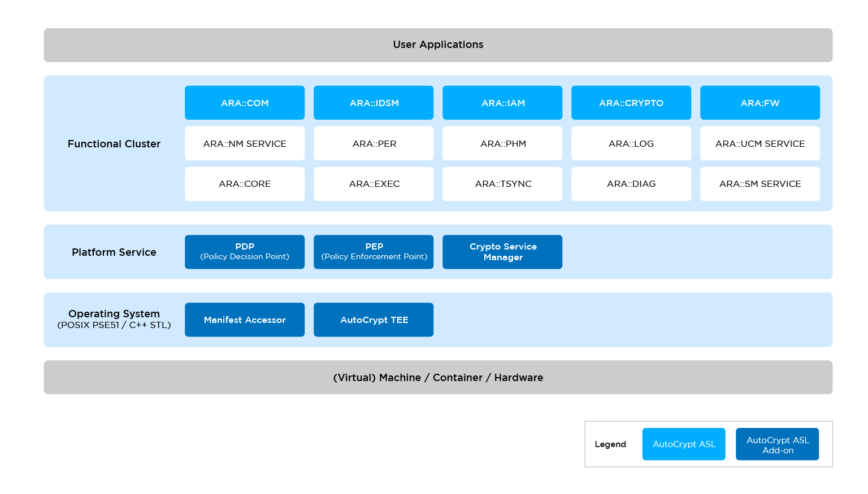This screenshot has width=868, height=494.
Task: Click the ARA::IAM block
Action: click(x=502, y=103)
